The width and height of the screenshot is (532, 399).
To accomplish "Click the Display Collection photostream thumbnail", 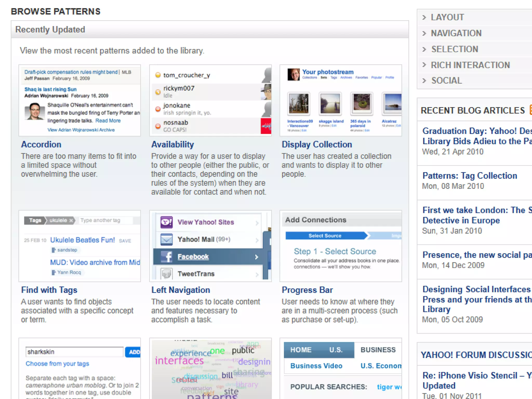I will pyautogui.click(x=341, y=101).
